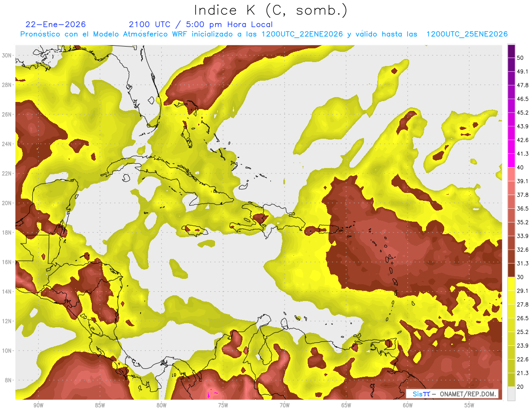The image size is (532, 411).
Task: Click the 75W longitude label
Action: tap(223, 406)
